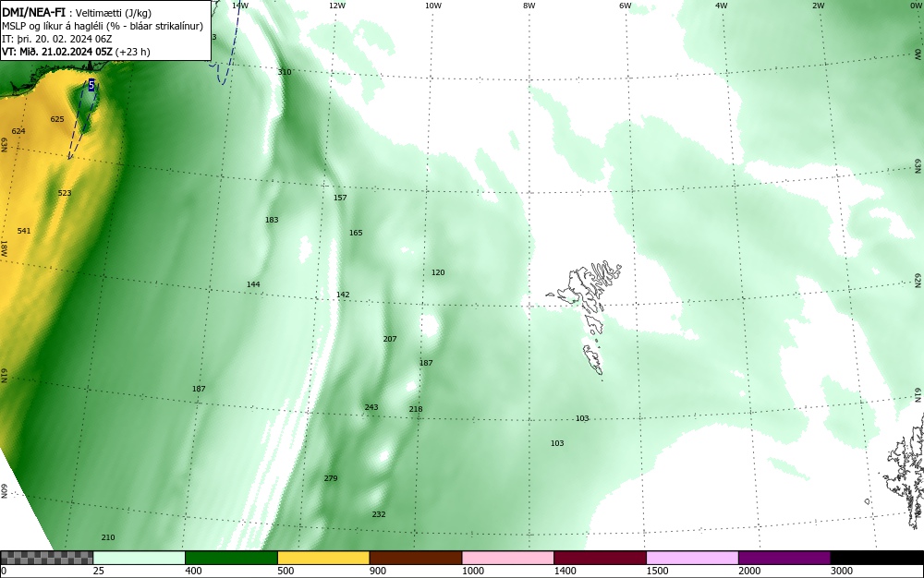This screenshot has height=578, width=924.
Task: Click the black legend swatch above 3000
Action: (x=877, y=558)
